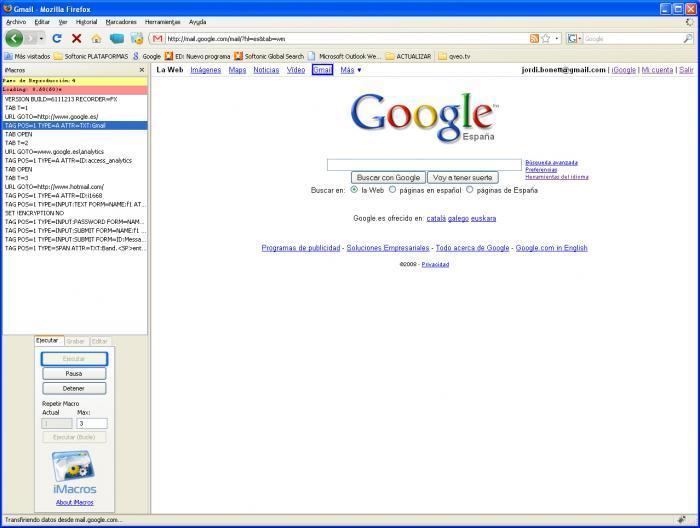Click the Gmail site favicon in address bar
Viewport: 700px width, 528px height.
(x=157, y=39)
